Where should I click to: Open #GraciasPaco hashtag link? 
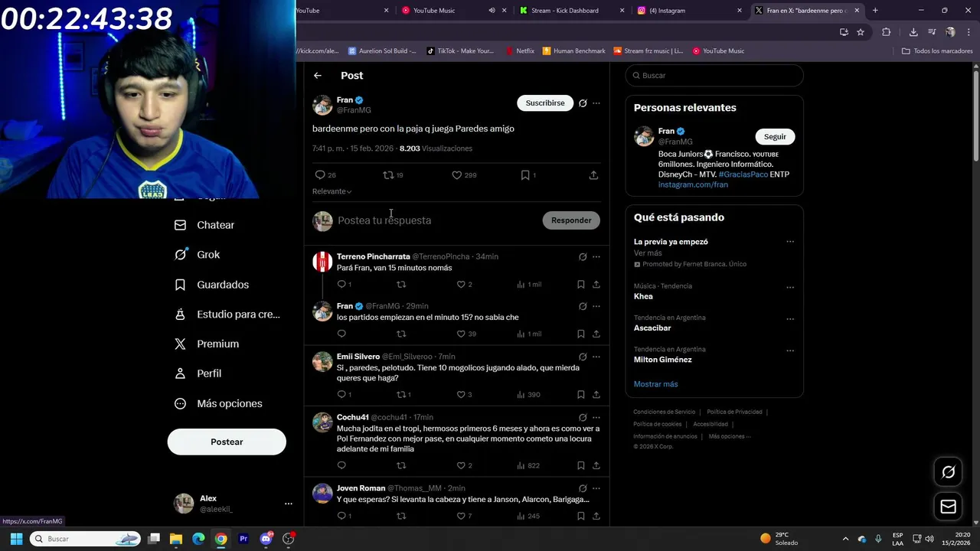click(743, 174)
